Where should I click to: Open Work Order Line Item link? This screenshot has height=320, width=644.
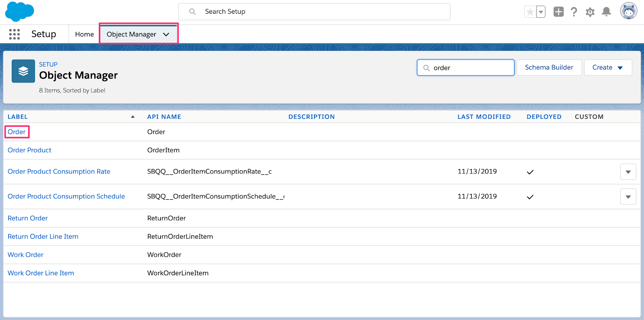[41, 273]
